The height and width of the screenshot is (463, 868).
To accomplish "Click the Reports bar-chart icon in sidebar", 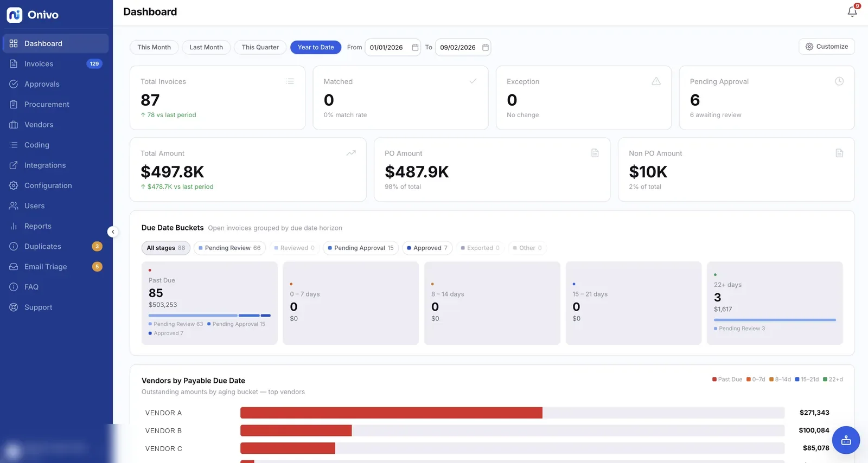I will pos(14,226).
